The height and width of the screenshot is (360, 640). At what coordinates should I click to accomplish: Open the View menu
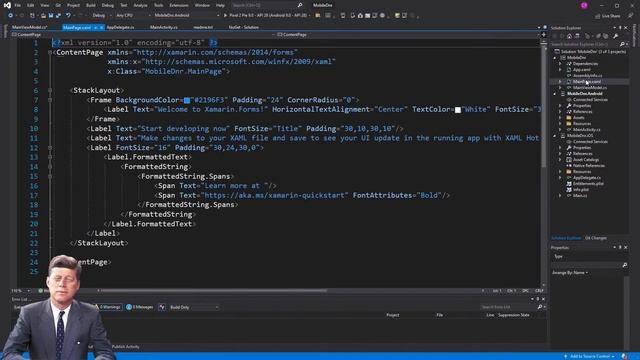[44, 5]
